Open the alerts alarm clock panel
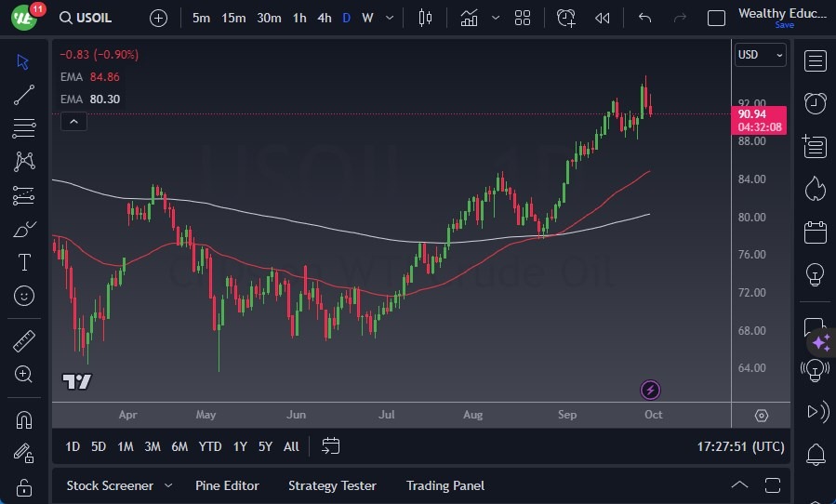The height and width of the screenshot is (504, 836). [816, 102]
